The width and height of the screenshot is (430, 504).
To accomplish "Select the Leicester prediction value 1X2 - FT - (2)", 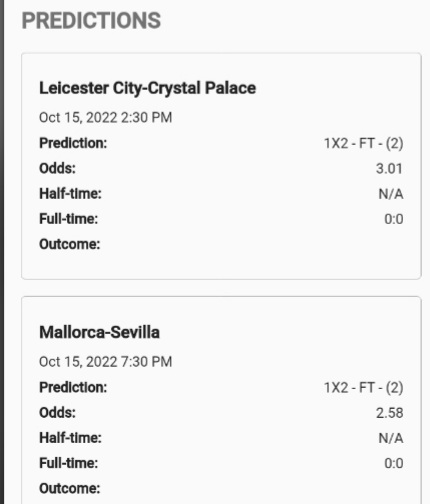I will tap(364, 143).
